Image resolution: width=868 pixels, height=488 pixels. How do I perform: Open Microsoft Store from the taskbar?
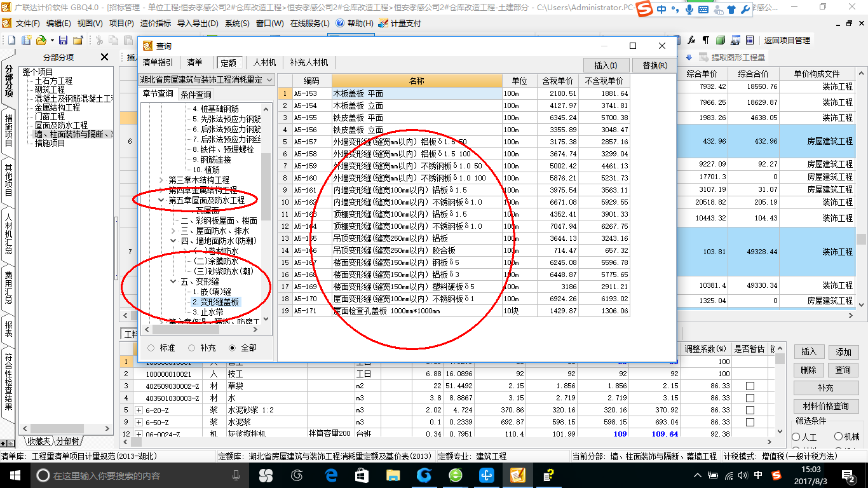(362, 475)
